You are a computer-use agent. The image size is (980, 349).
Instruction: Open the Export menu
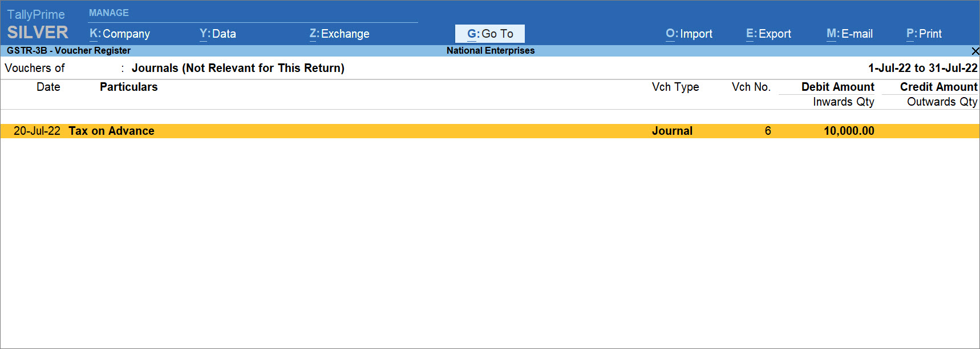point(769,34)
